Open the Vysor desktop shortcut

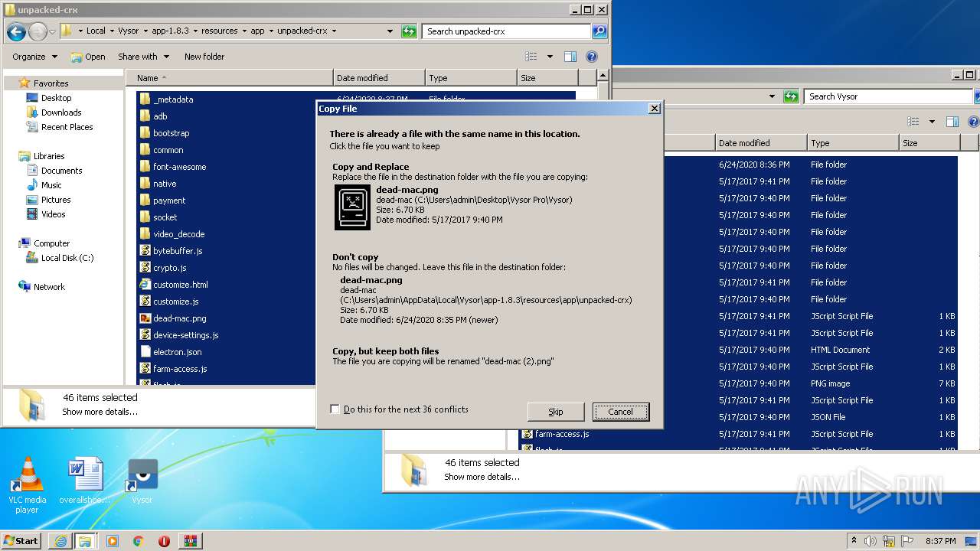(x=142, y=482)
